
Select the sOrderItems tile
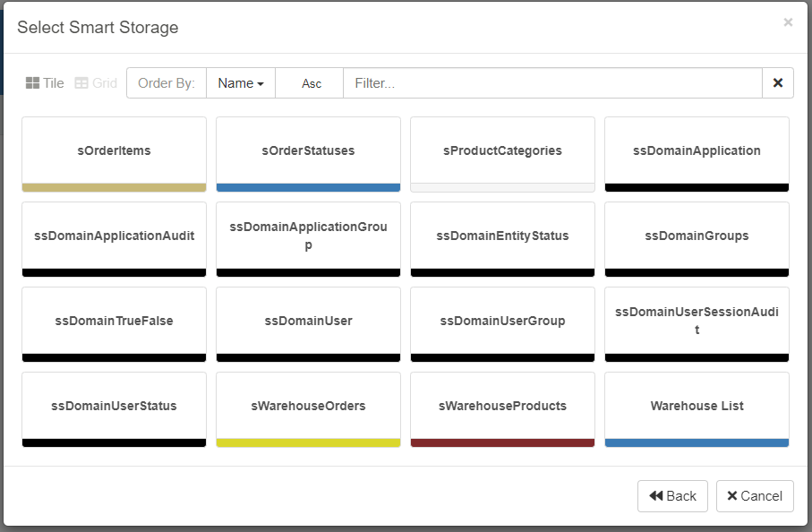[114, 151]
